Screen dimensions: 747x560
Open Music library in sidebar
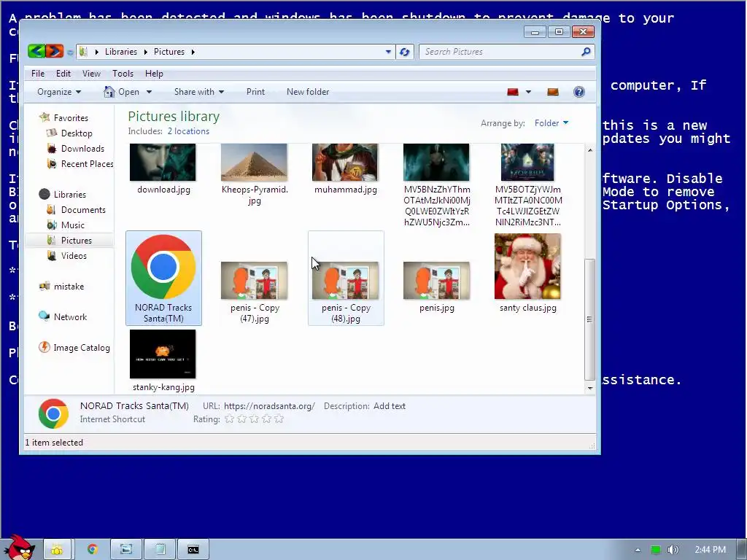tap(72, 225)
